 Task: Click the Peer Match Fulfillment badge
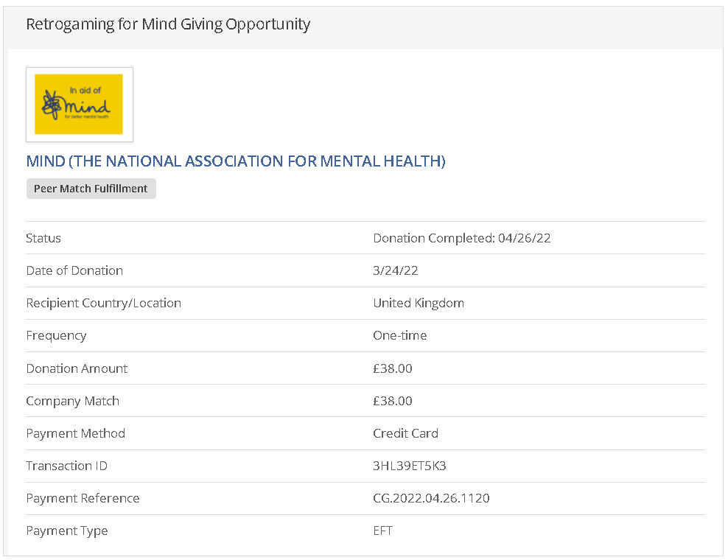pyautogui.click(x=91, y=189)
